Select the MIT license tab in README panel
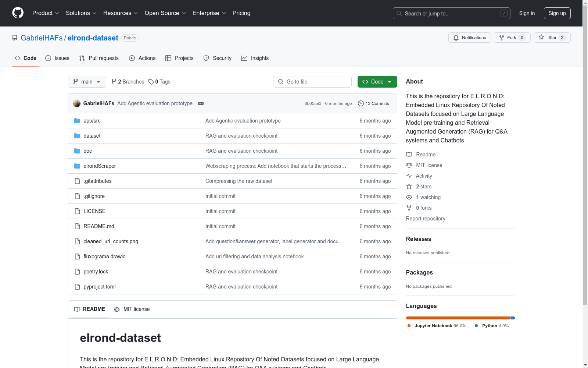The width and height of the screenshot is (588, 368). pos(132,309)
